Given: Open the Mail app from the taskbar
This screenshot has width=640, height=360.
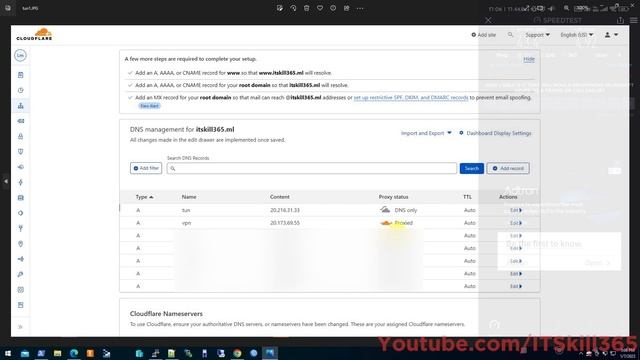Looking at the screenshot, I should (25, 353).
